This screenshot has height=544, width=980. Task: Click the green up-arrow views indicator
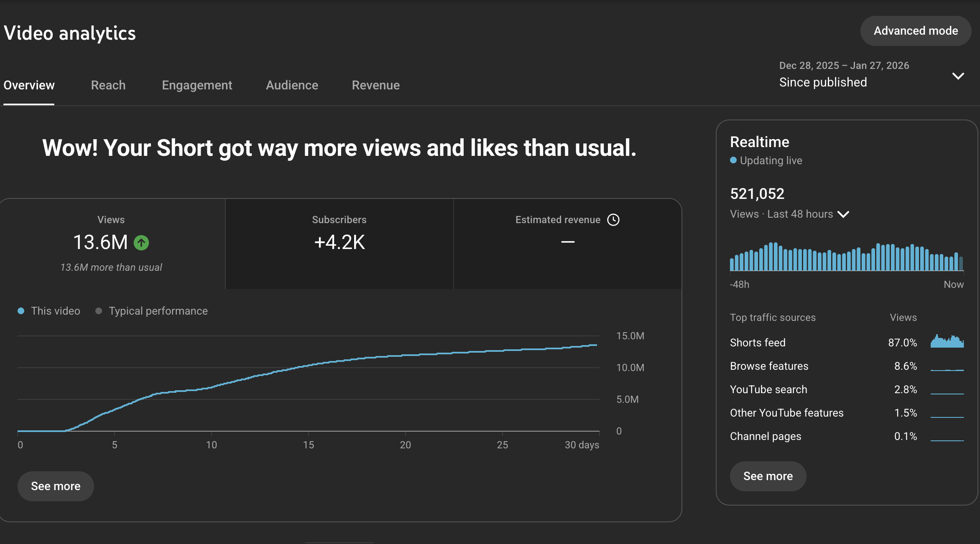click(141, 243)
